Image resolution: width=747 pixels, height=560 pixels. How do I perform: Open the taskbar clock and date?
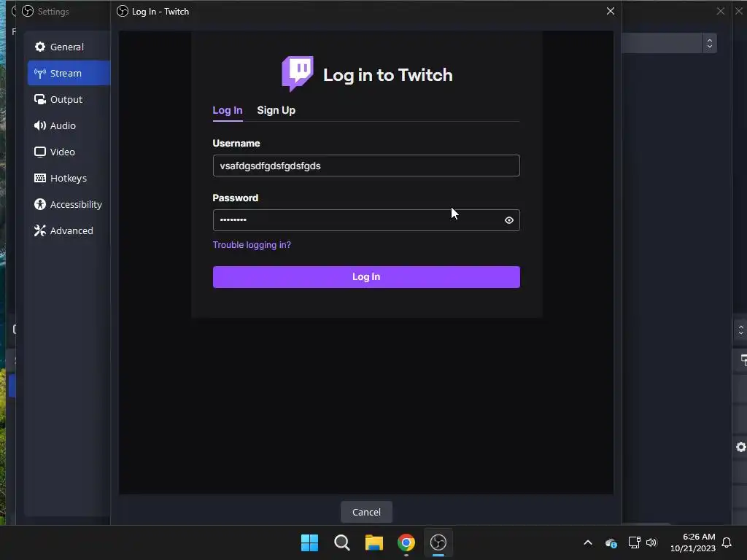pyautogui.click(x=693, y=542)
